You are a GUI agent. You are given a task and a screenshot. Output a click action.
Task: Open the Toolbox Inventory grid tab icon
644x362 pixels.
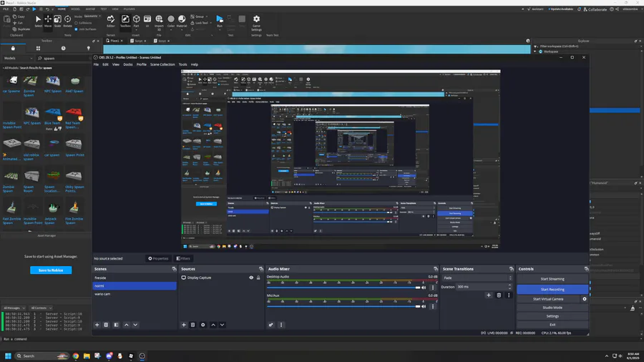click(38, 48)
